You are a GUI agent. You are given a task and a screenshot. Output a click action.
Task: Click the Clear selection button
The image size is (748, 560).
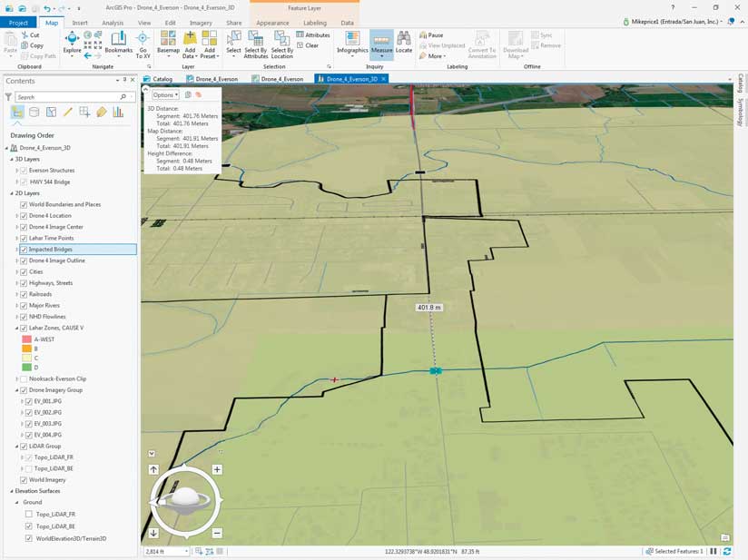[308, 45]
